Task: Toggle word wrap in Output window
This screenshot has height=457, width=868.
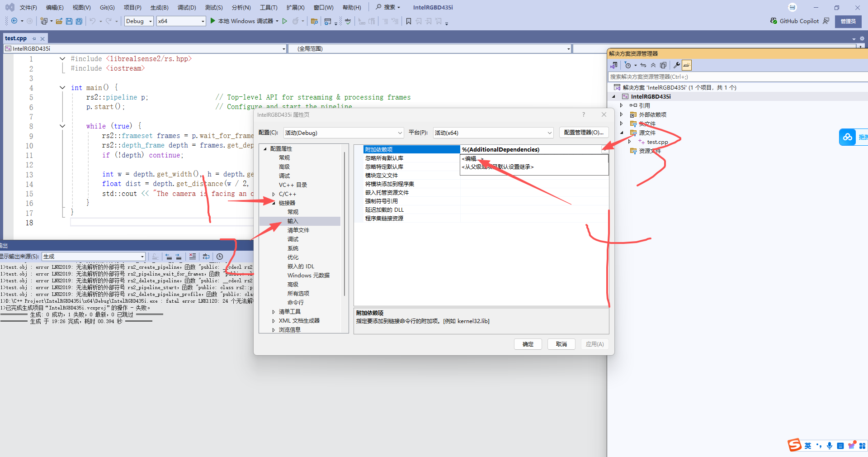Action: [206, 256]
